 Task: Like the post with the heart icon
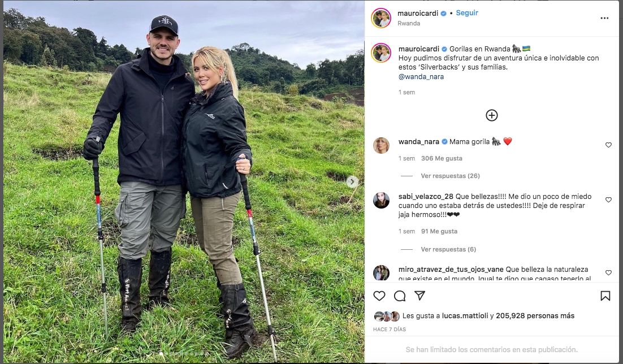[x=379, y=296]
